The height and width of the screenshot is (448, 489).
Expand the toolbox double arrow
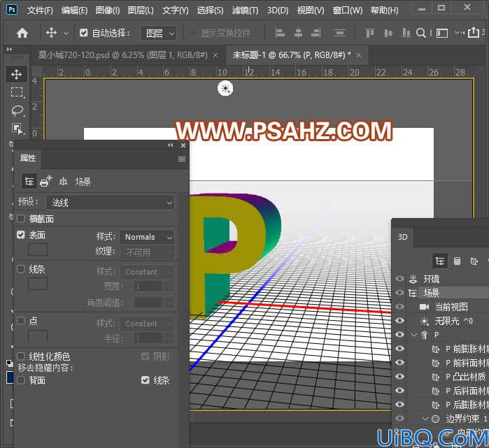coord(9,49)
